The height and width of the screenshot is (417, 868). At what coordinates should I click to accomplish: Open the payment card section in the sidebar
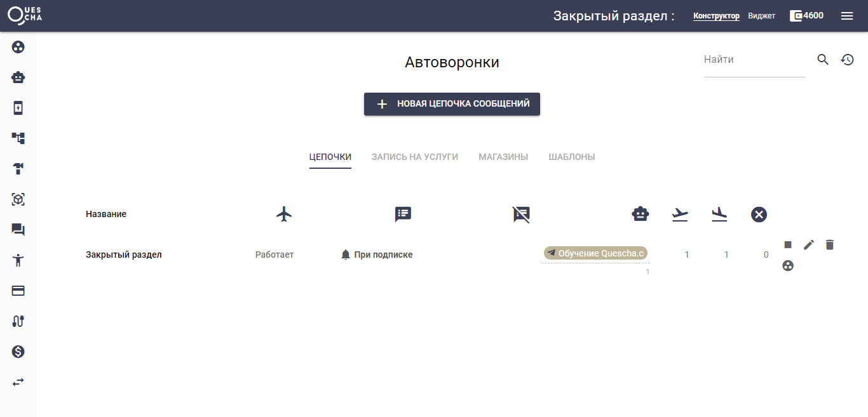point(18,290)
